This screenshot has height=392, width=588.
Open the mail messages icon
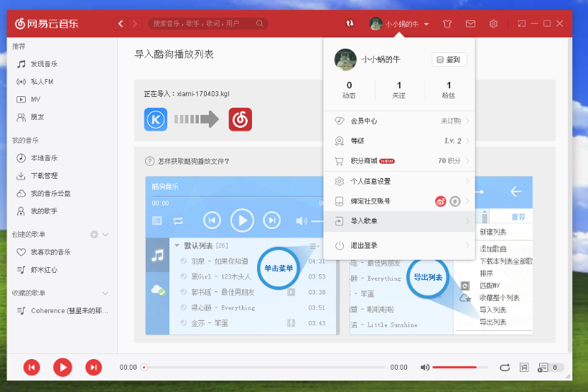coord(470,24)
